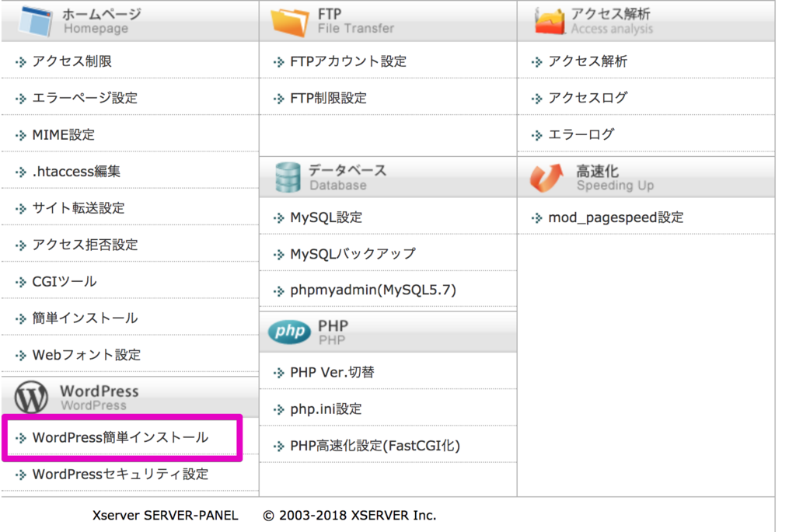Viewport: 796px width, 532px height.
Task: Click the WordPress section heading text
Action: 99,397
